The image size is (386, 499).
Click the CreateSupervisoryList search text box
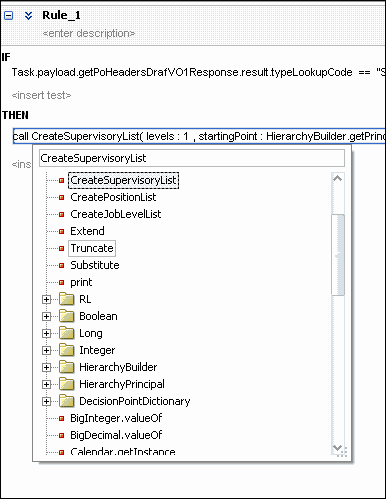(192, 158)
